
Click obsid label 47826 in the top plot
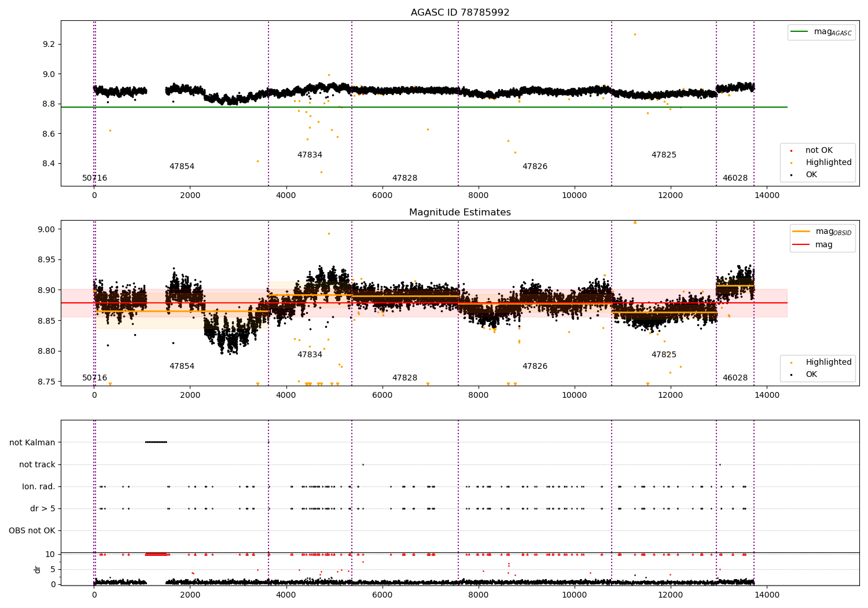pyautogui.click(x=535, y=167)
